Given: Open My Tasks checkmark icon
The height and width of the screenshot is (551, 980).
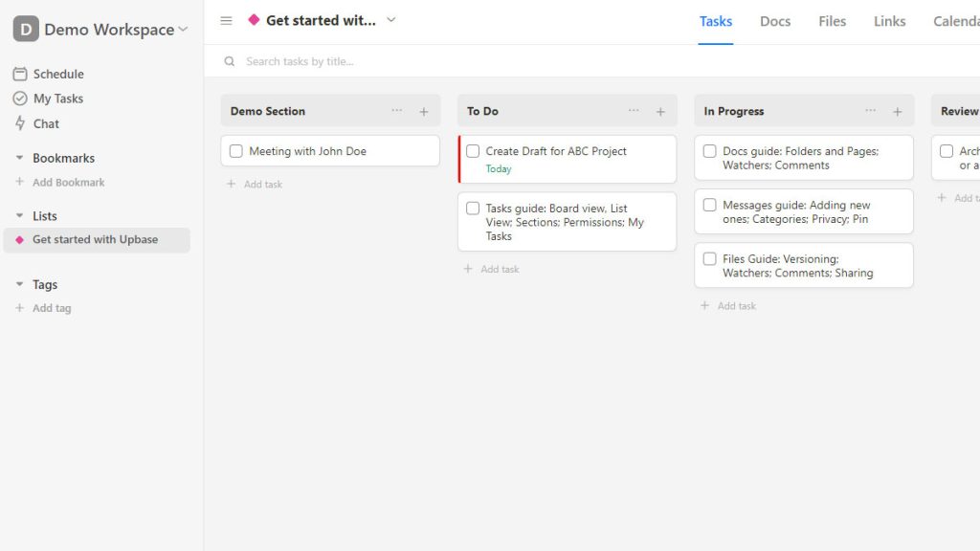Looking at the screenshot, I should click(x=20, y=99).
